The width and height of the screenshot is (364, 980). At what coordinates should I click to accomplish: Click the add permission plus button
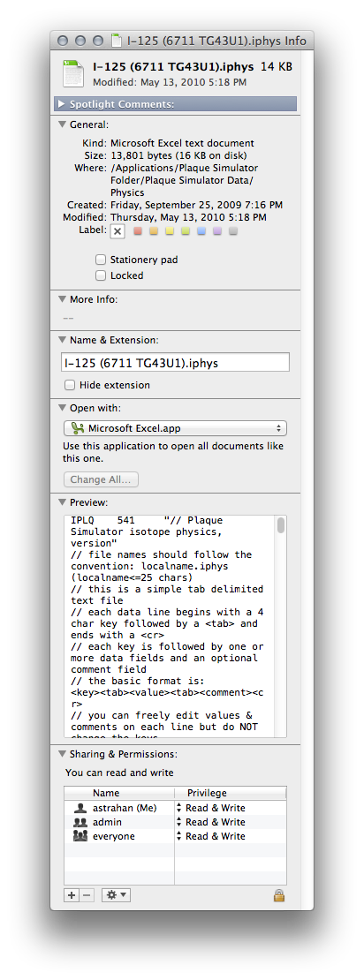click(x=72, y=895)
